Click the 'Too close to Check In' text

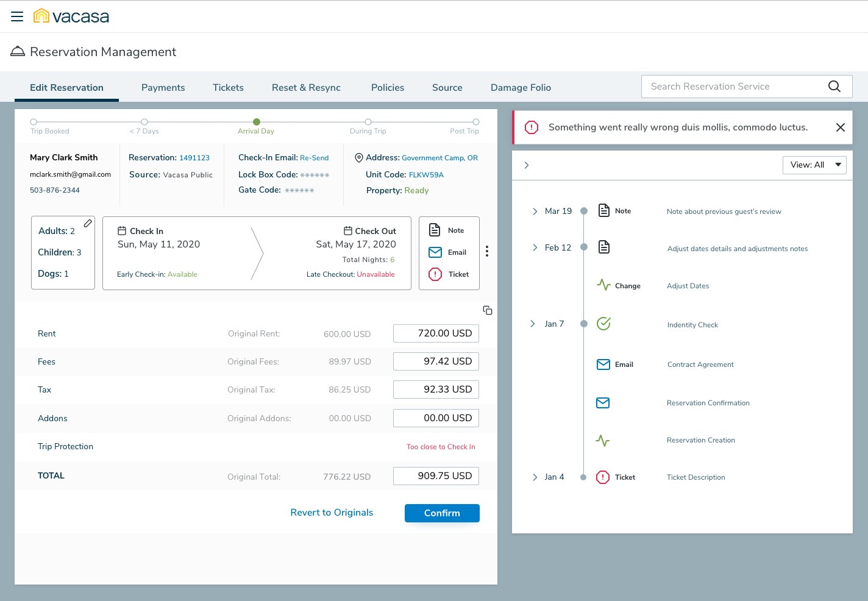click(x=441, y=447)
